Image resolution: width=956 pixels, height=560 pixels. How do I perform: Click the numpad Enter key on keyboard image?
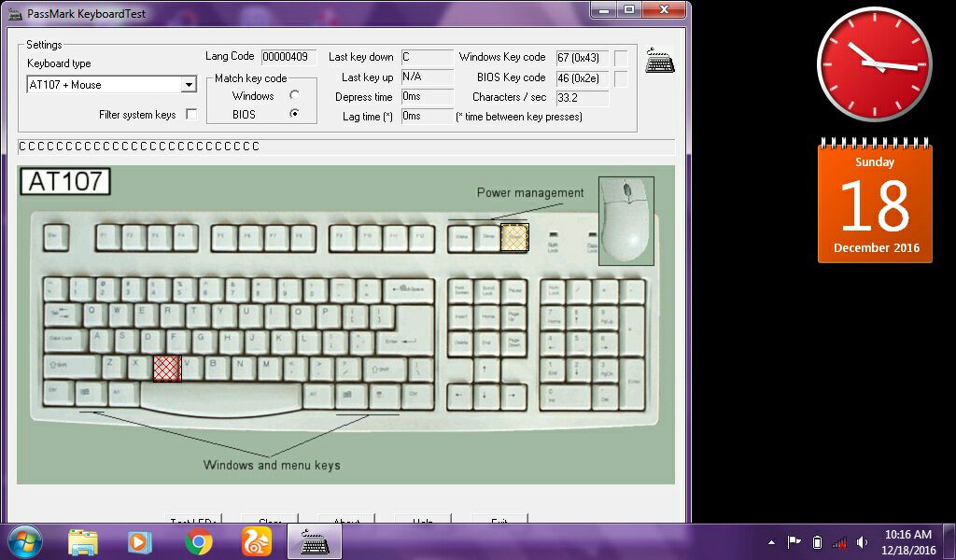click(x=633, y=384)
